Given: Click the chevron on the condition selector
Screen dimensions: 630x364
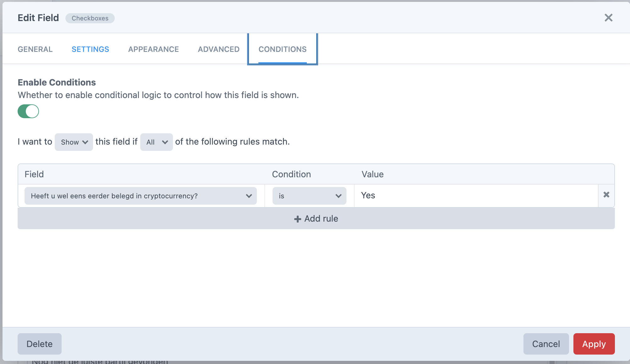Looking at the screenshot, I should (x=338, y=196).
